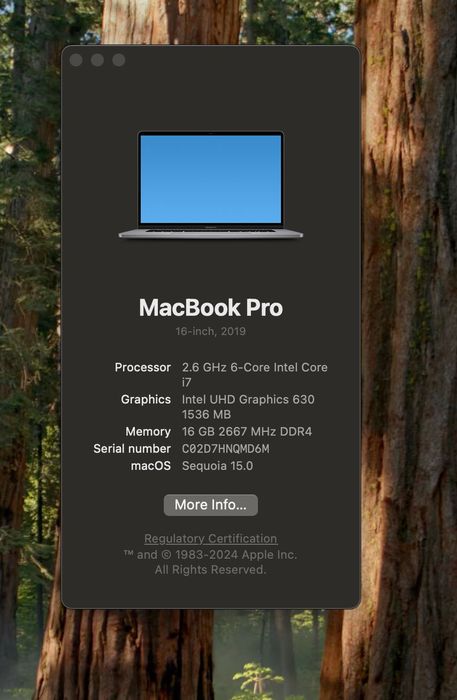The width and height of the screenshot is (457, 700).
Task: Click the macOS label
Action: tap(151, 466)
